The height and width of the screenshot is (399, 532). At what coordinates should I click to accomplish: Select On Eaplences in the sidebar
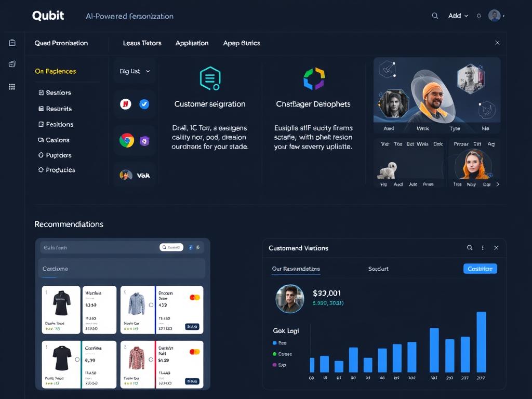pos(55,71)
